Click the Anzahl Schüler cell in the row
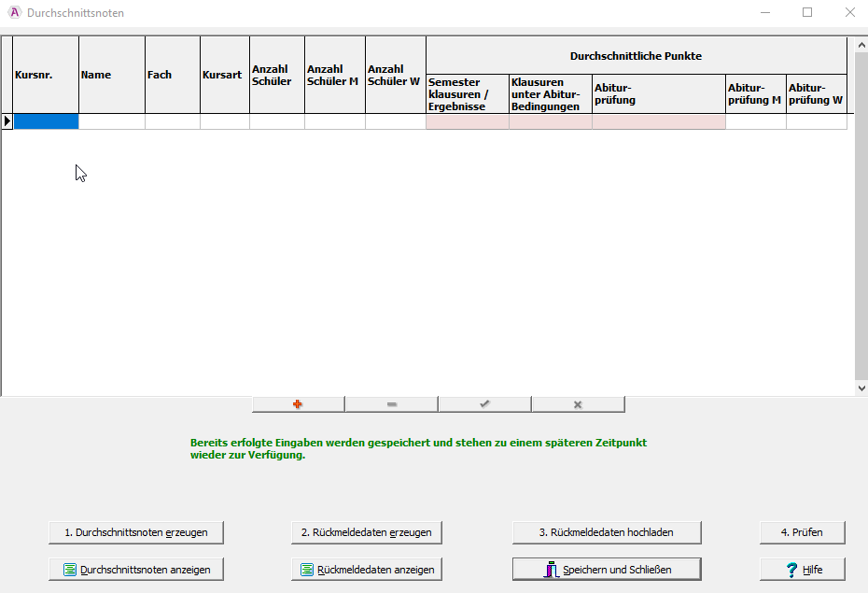This screenshot has height=593, width=868. coord(277,121)
